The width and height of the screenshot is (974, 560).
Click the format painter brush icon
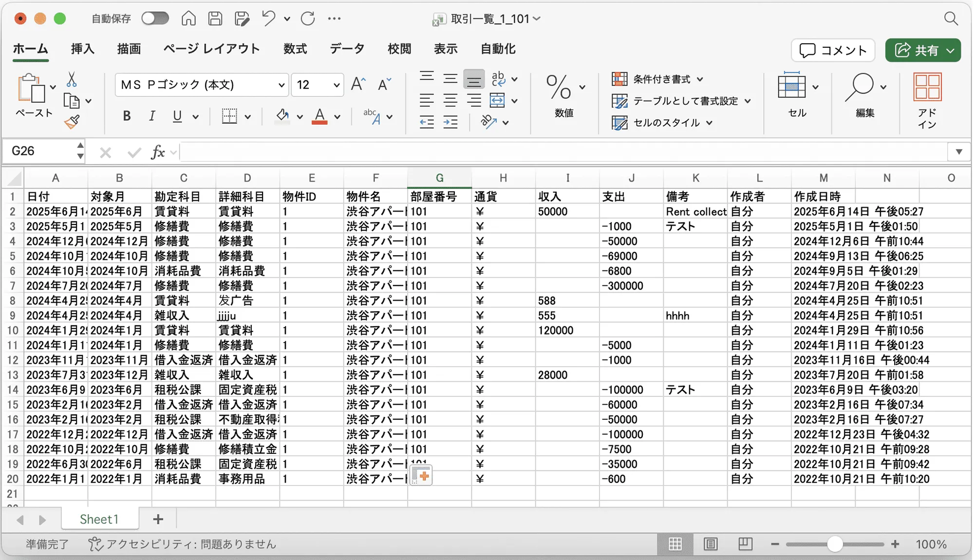[x=72, y=122]
